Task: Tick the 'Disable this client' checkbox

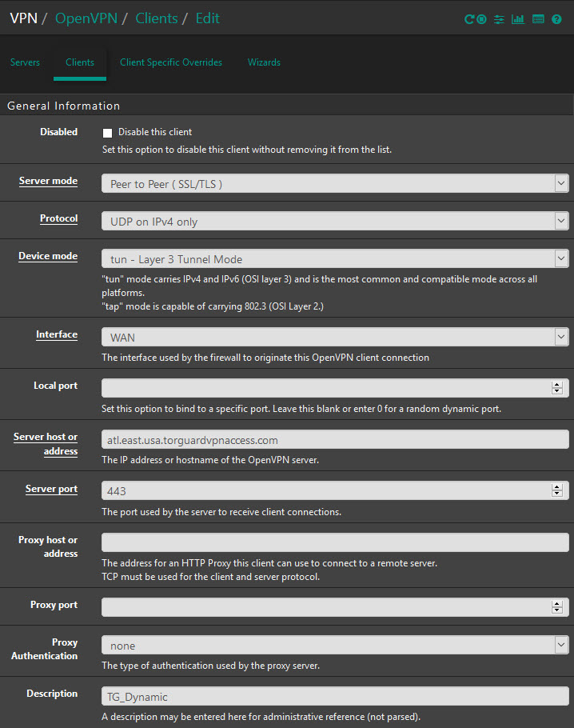Action: (x=107, y=133)
